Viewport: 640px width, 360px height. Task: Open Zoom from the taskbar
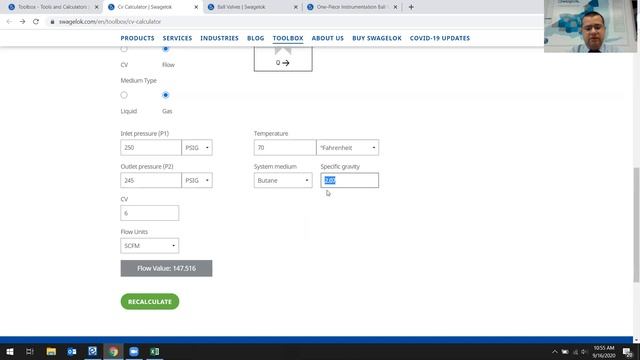(x=134, y=351)
